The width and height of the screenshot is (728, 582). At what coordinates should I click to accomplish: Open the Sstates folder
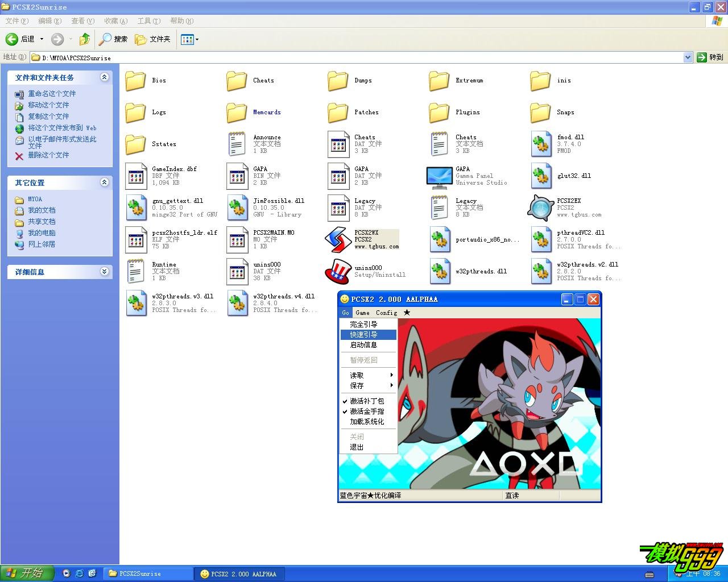click(135, 144)
